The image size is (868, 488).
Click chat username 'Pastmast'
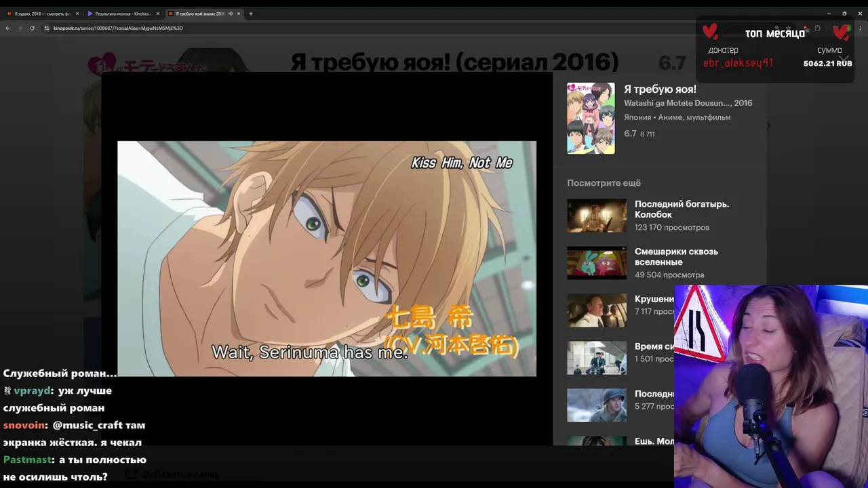[x=28, y=460]
